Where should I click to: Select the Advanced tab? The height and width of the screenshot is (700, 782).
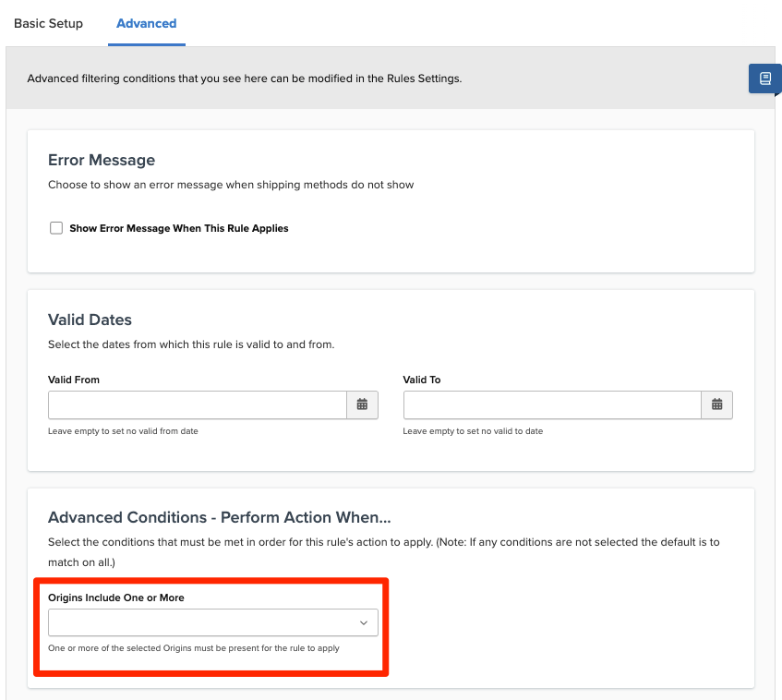(146, 23)
